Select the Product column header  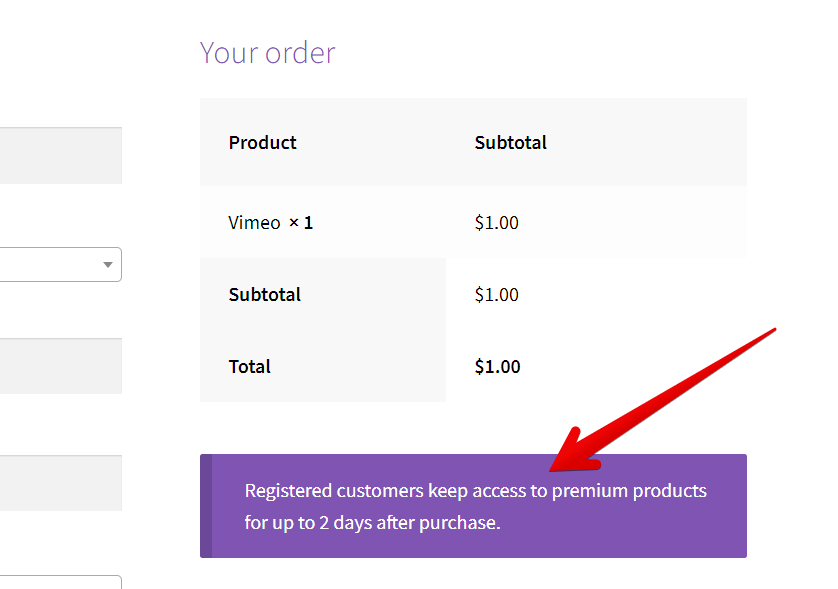[262, 142]
